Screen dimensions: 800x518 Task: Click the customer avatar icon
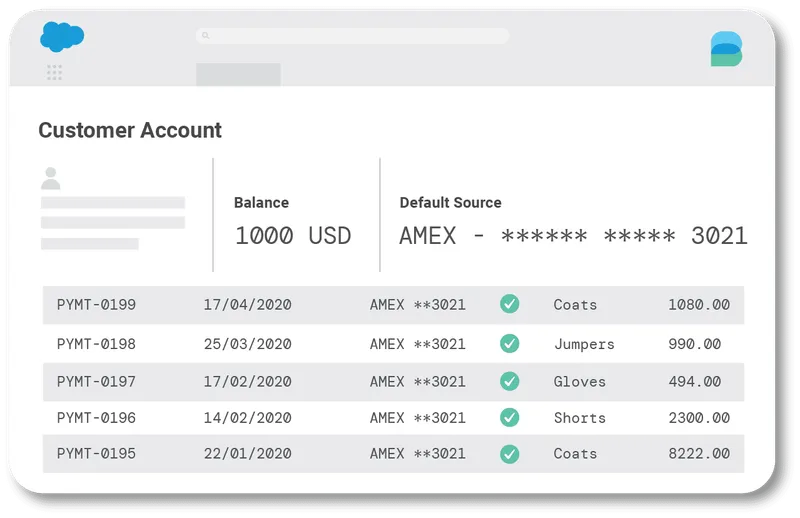[x=51, y=178]
